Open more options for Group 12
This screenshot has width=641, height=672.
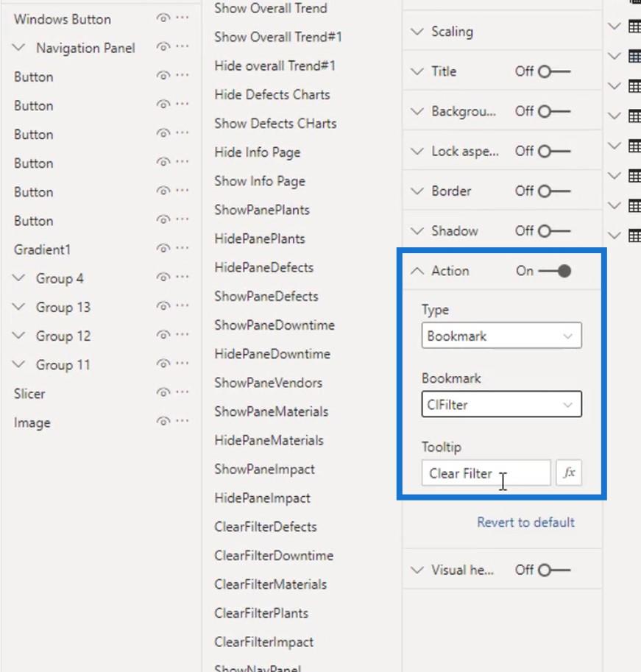182,334
